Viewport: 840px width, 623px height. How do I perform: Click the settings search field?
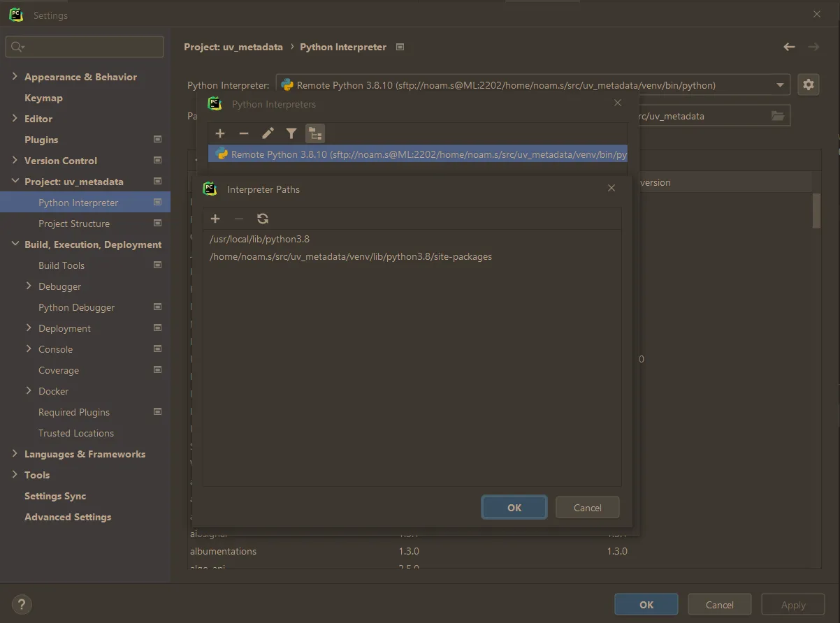(x=85, y=47)
